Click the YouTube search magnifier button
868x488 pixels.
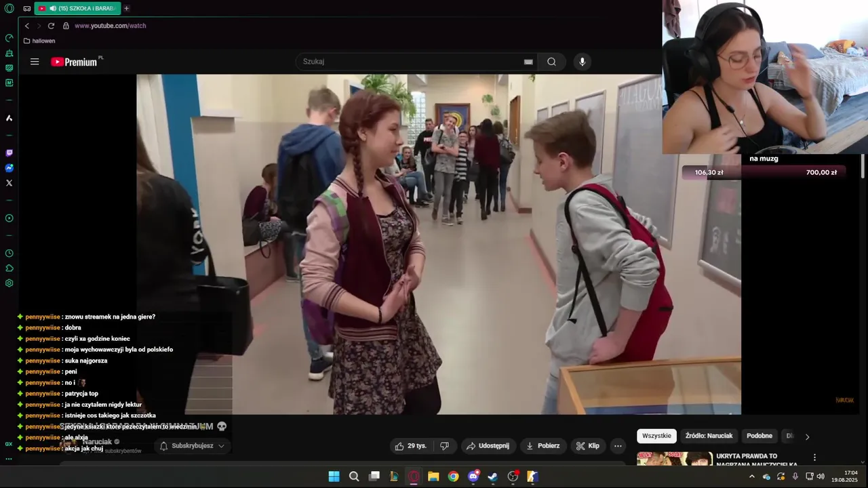551,62
